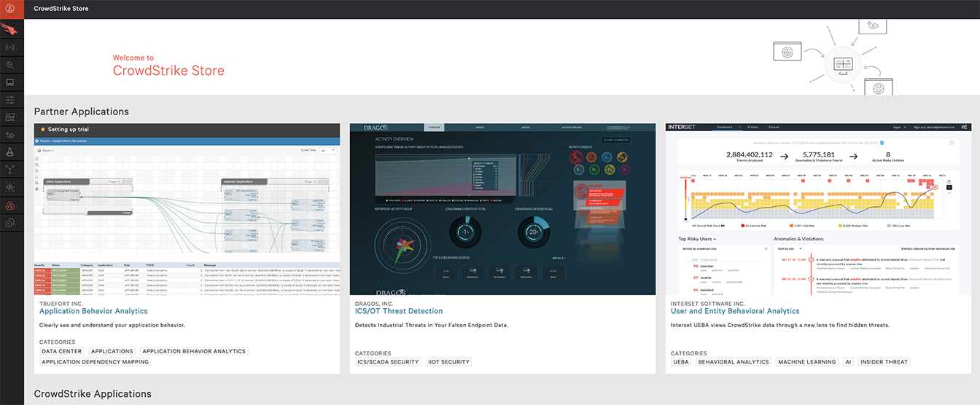Select the APPLICATION BEHAVIOR ANALYTICS tag
980x405 pixels.
click(x=194, y=351)
